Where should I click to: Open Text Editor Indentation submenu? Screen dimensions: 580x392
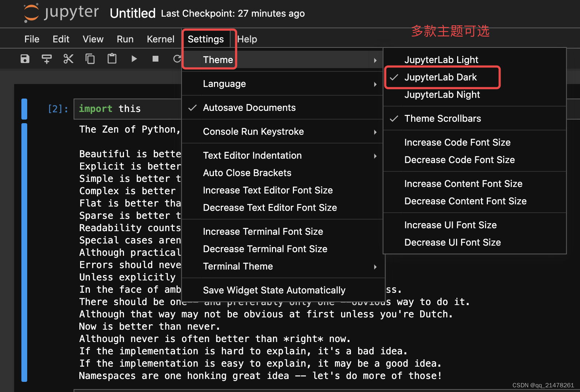[282, 155]
